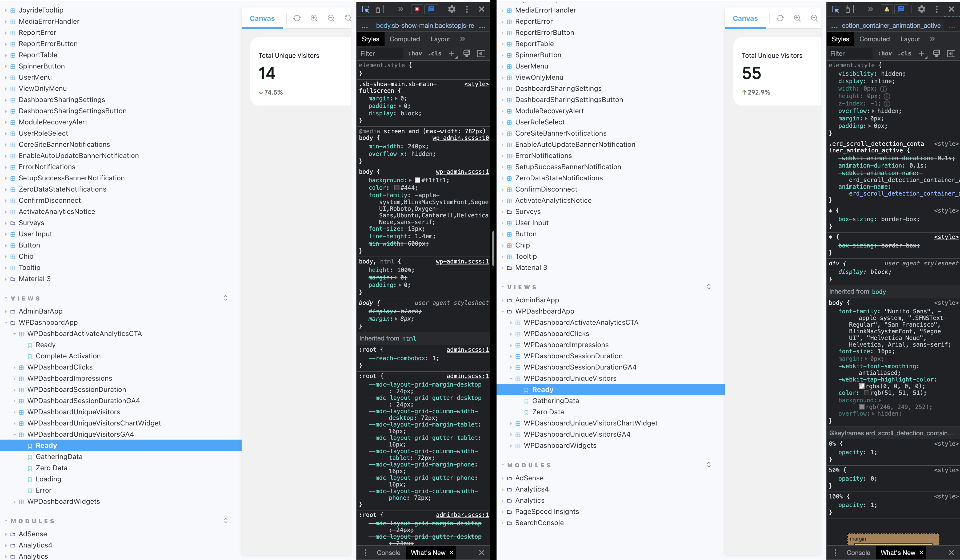
Task: Switch to the Computed tab
Action: (x=405, y=39)
